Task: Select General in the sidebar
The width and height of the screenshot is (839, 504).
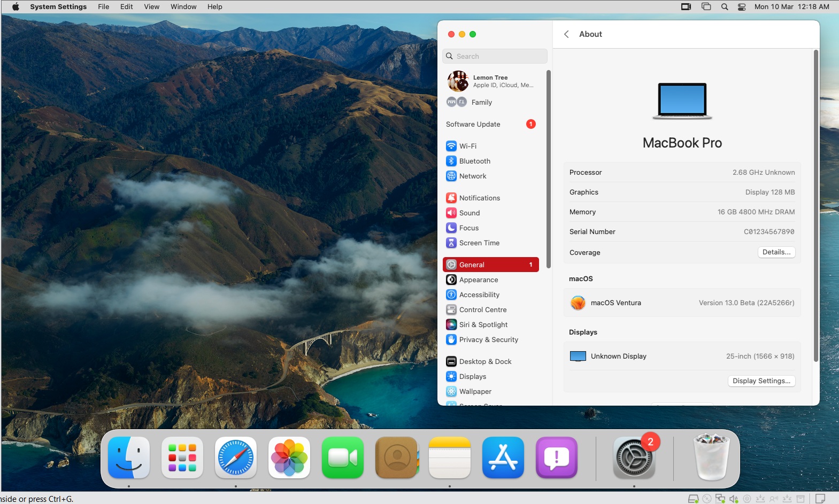Action: coord(490,265)
